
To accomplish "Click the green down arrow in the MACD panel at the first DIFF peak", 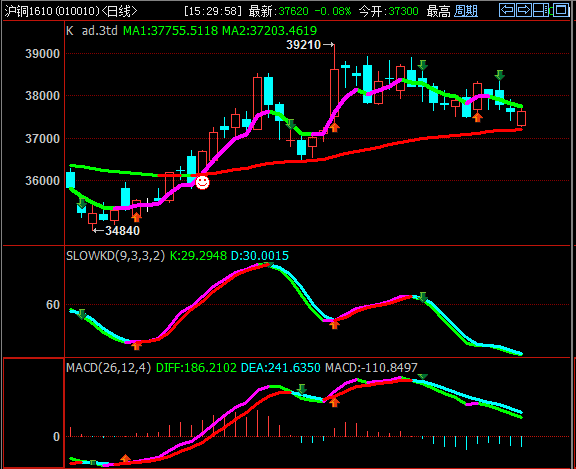I will point(302,389).
